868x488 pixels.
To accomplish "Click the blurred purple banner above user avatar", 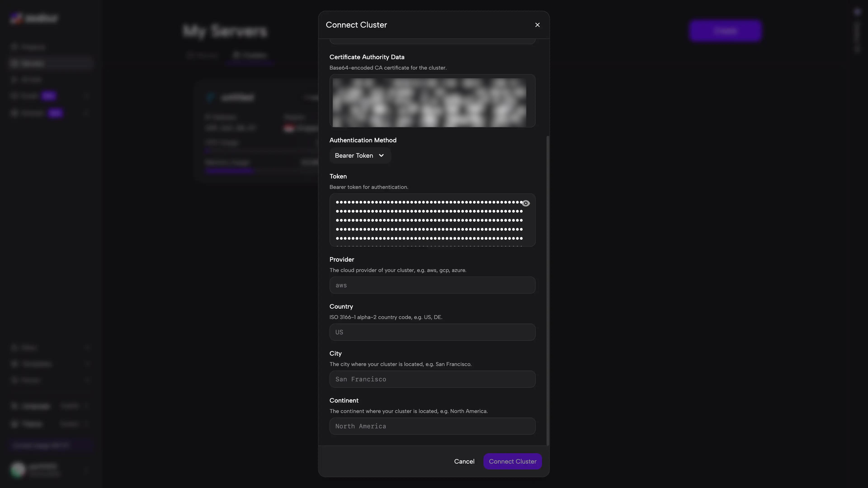I will click(51, 445).
